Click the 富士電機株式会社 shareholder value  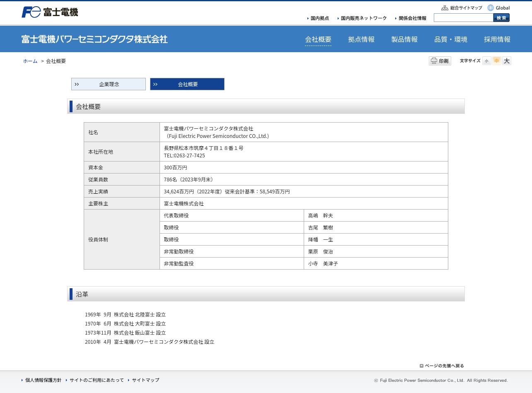[184, 204]
